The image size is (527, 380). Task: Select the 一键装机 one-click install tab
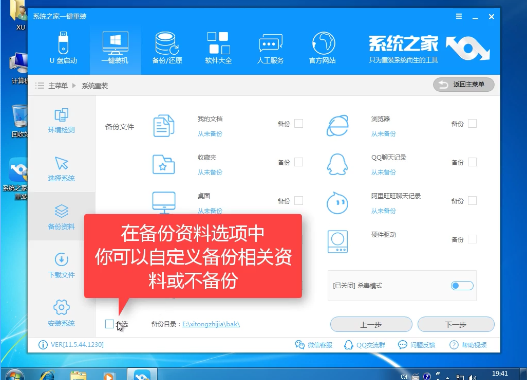pos(115,48)
